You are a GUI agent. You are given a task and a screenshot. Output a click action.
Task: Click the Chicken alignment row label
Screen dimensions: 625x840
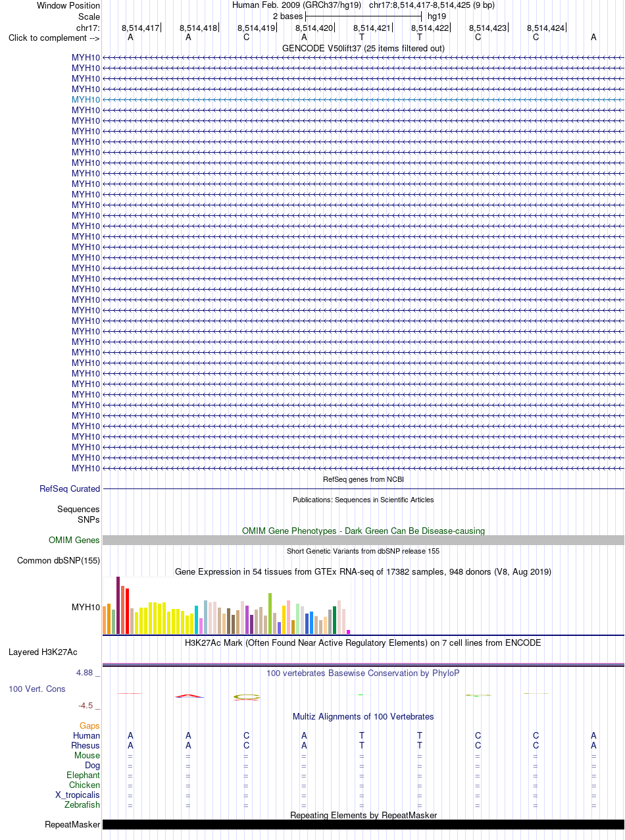pyautogui.click(x=85, y=785)
